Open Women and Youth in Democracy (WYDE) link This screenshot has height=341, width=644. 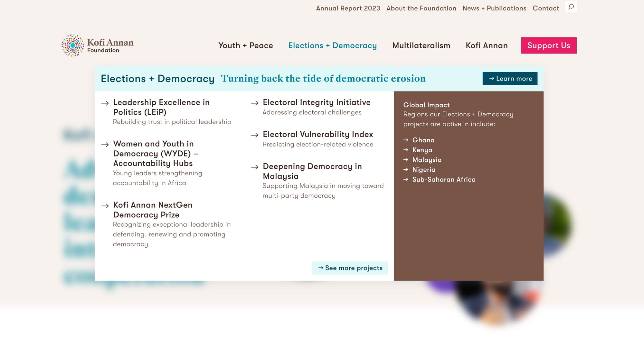tap(156, 154)
